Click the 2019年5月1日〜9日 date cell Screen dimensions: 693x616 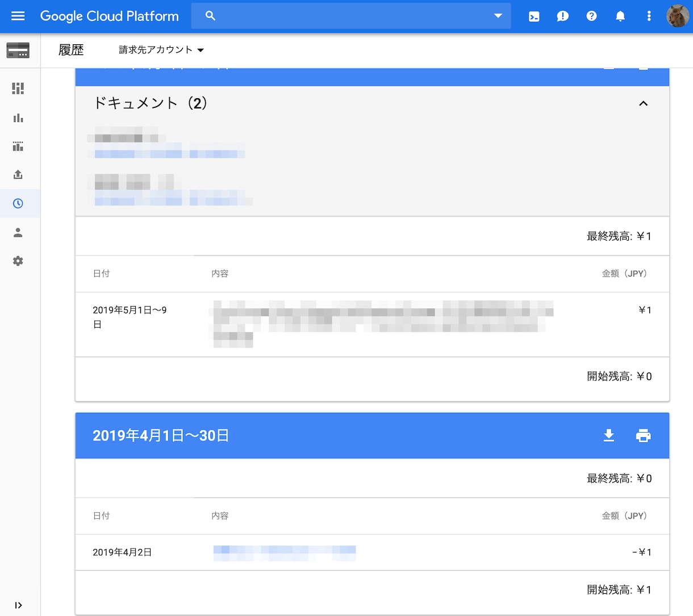tap(130, 317)
